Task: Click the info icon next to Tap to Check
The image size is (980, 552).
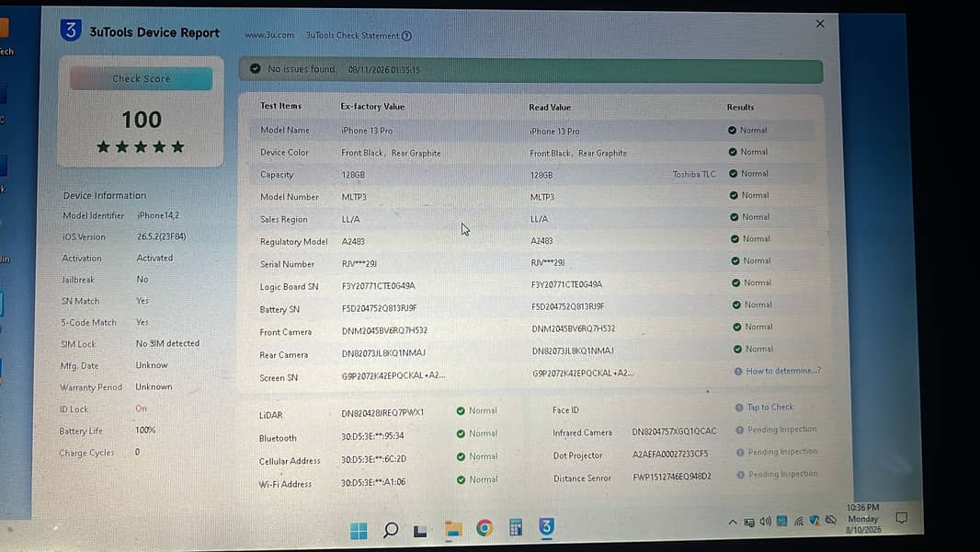Action: 739,408
